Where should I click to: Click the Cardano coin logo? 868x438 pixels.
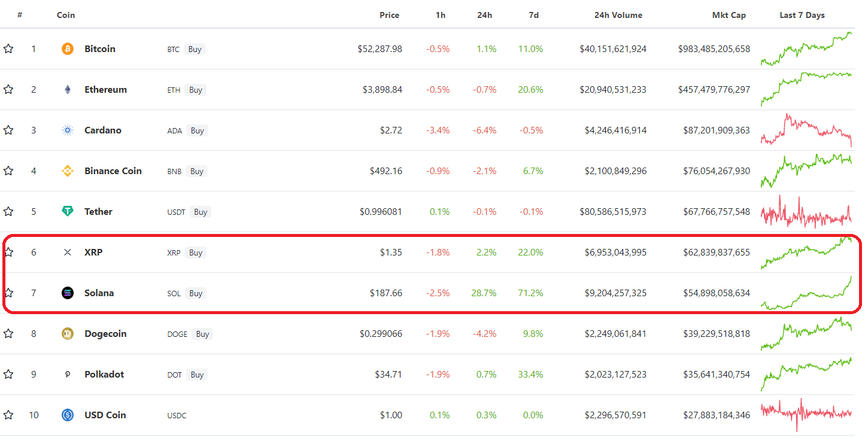(68, 130)
